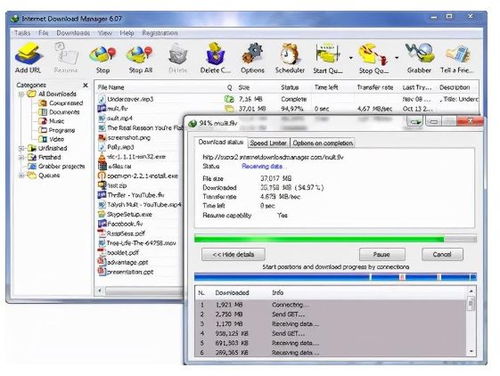Expand the Finished tree node
Screen dimensions: 500x376
21,157
